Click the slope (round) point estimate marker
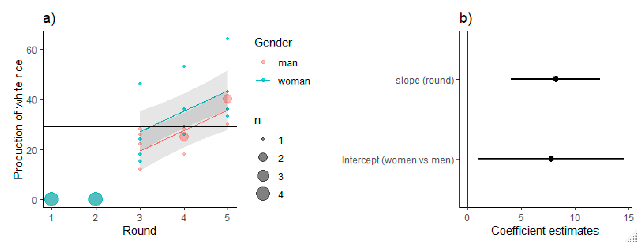The height and width of the screenshot is (247, 644). (x=556, y=79)
